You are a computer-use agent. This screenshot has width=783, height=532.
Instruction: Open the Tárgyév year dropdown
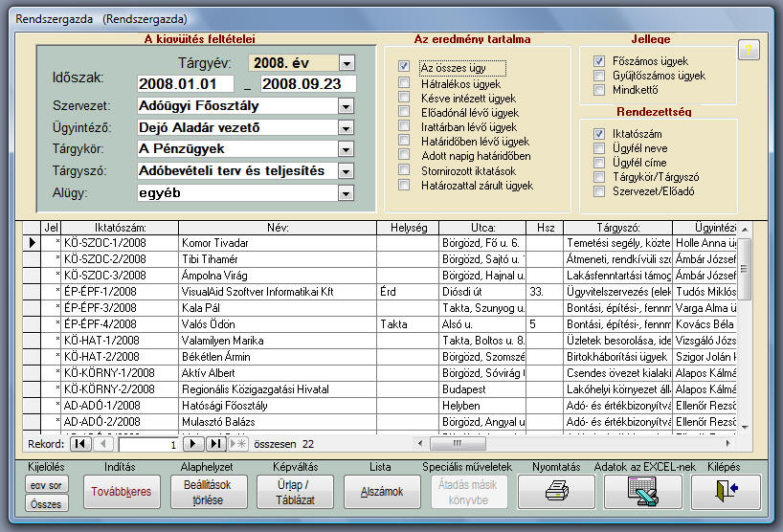pyautogui.click(x=347, y=63)
